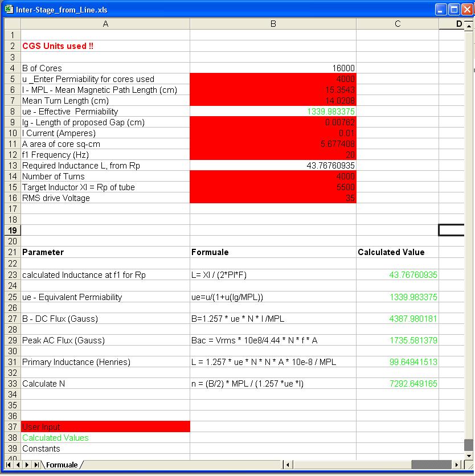475x476 pixels.
Task: Select cell with value 16000
Action: point(273,68)
